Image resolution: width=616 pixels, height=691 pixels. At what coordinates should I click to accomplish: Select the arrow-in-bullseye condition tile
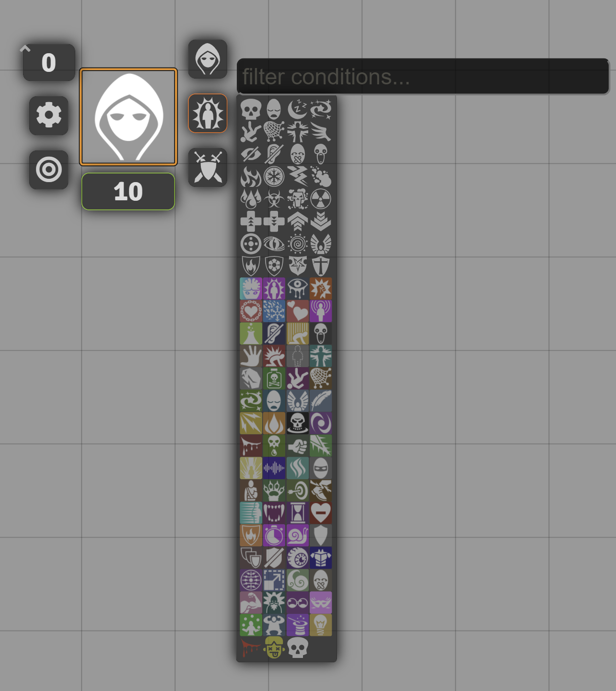pyautogui.click(x=297, y=491)
